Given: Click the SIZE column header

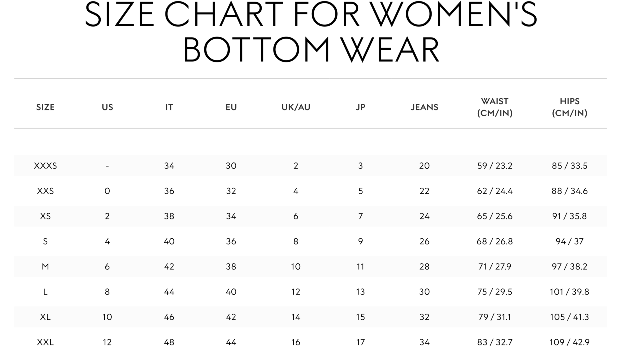Looking at the screenshot, I should (45, 107).
